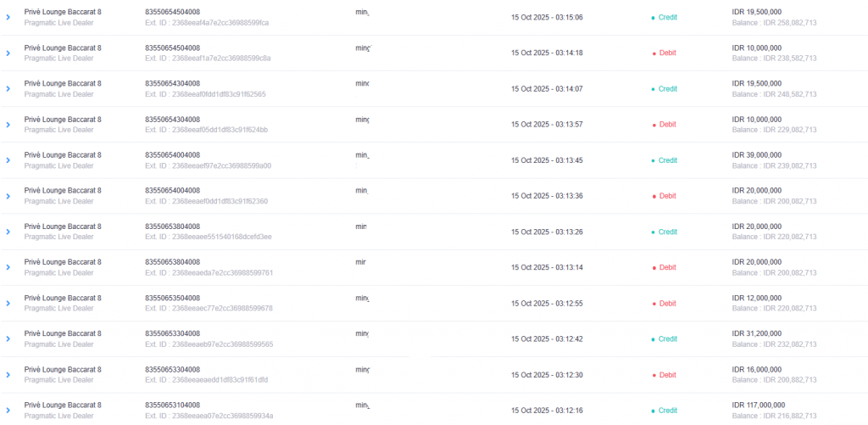868x425 pixels.
Task: Expand the 03:14:18 debit row
Action: [8, 53]
